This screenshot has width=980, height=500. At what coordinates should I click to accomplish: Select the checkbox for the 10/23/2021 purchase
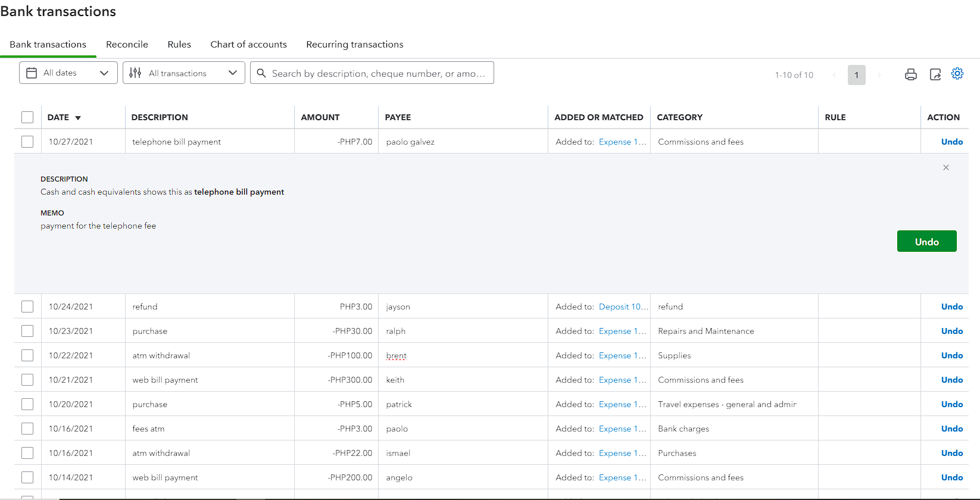(27, 331)
